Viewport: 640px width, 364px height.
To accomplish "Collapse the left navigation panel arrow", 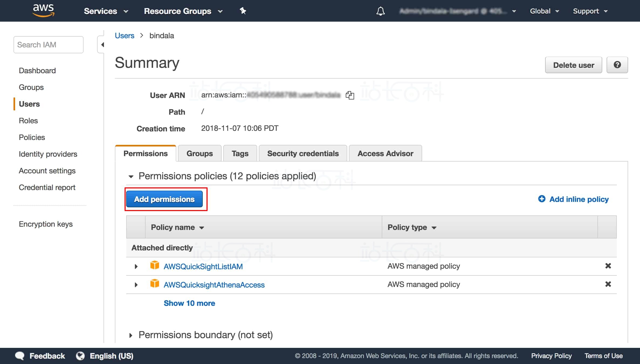I will [x=102, y=45].
